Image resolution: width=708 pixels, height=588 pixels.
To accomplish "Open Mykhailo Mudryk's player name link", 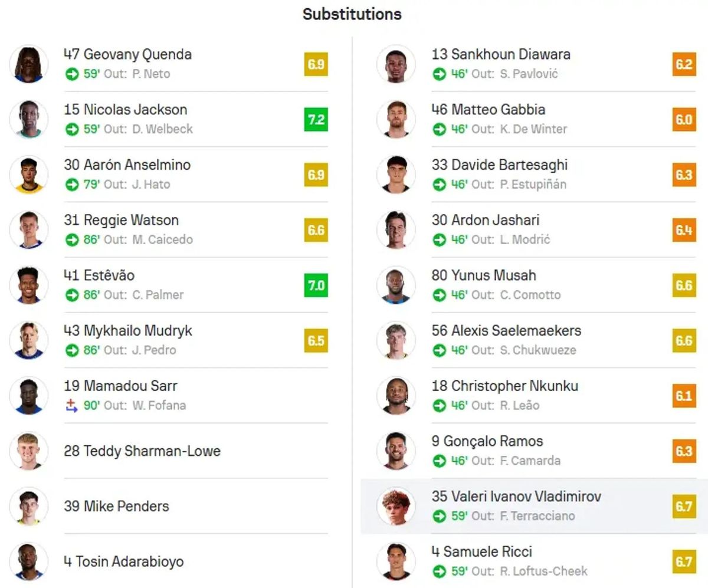I will click(128, 331).
